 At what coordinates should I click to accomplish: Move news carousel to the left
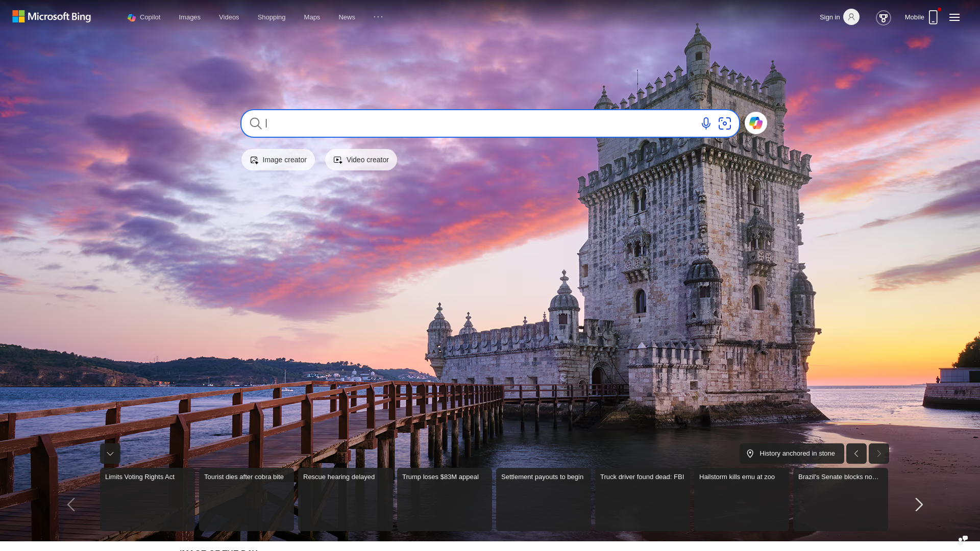click(x=71, y=505)
